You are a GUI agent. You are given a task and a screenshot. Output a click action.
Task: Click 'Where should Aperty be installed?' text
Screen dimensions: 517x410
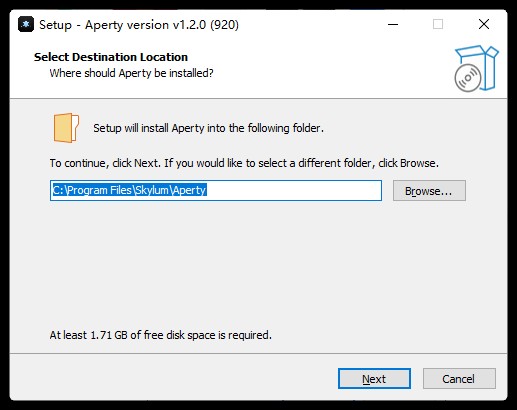(x=131, y=73)
